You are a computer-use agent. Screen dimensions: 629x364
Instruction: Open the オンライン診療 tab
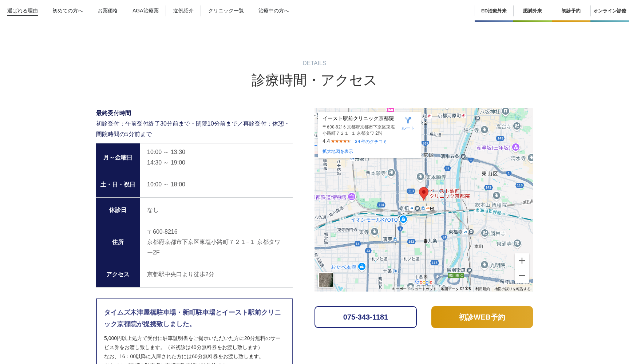click(x=610, y=11)
